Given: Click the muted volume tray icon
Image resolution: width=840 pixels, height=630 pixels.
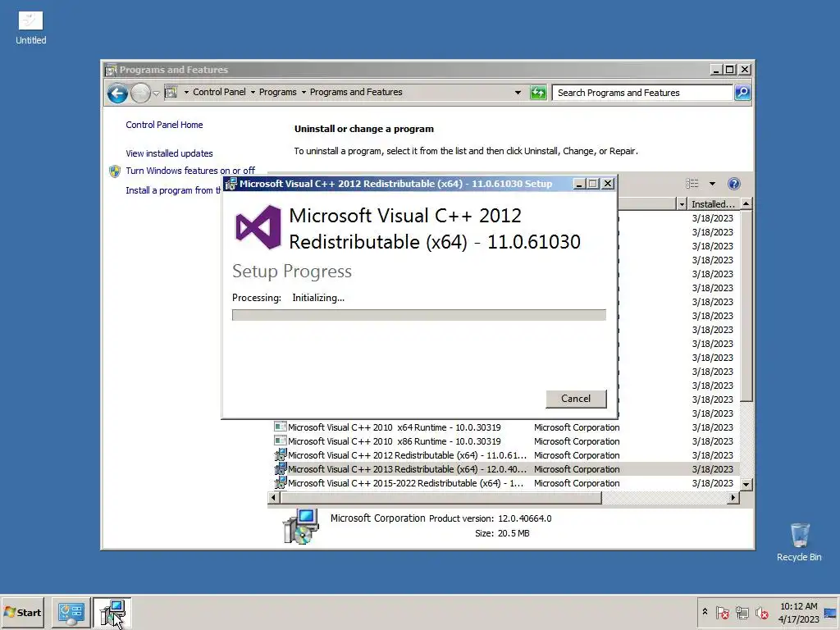Looking at the screenshot, I should click(x=761, y=612).
